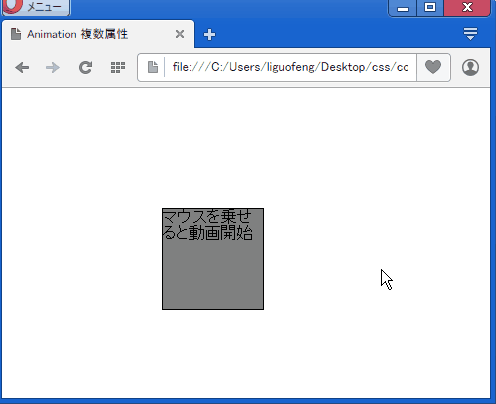Add page to bookmarks with heart icon
This screenshot has width=496, height=404.
tap(433, 67)
